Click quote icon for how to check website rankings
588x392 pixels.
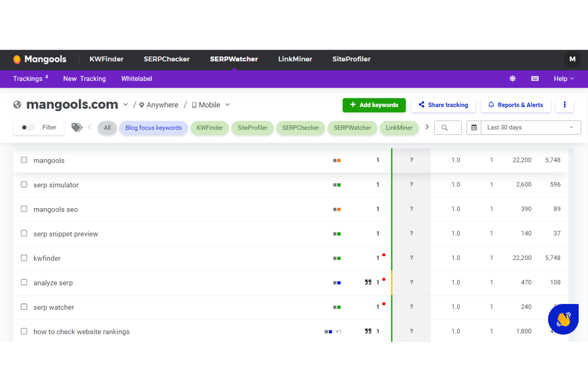[x=368, y=331]
